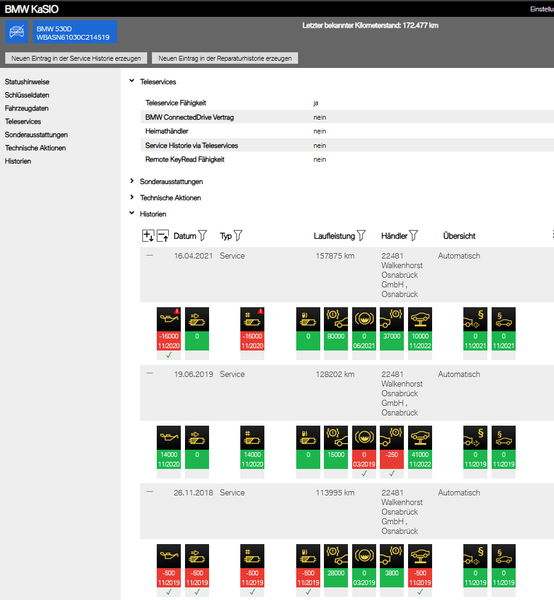This screenshot has width=554, height=600.
Task: Collapse the Teleservices section
Action: 132,81
